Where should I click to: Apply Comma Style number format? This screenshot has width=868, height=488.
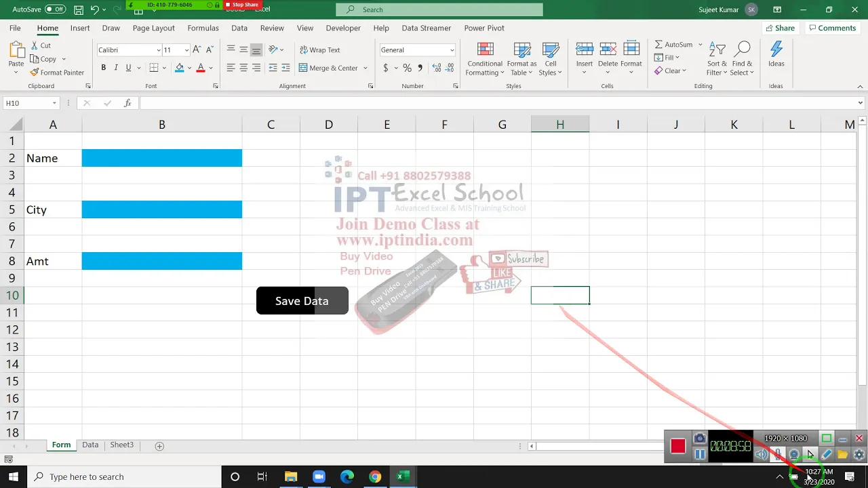(x=420, y=68)
